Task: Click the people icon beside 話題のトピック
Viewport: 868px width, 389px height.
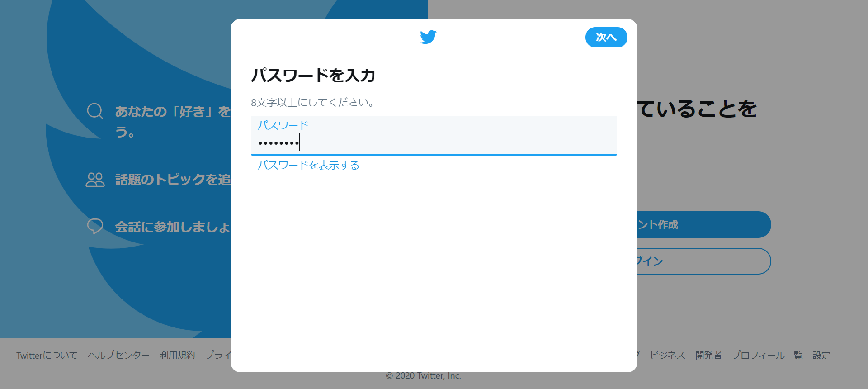Action: pos(95,180)
